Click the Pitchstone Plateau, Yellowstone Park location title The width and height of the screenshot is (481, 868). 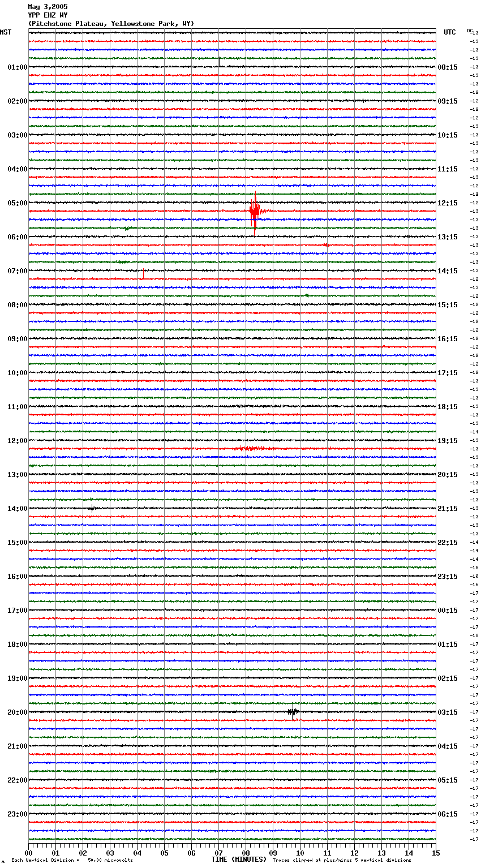tap(111, 24)
